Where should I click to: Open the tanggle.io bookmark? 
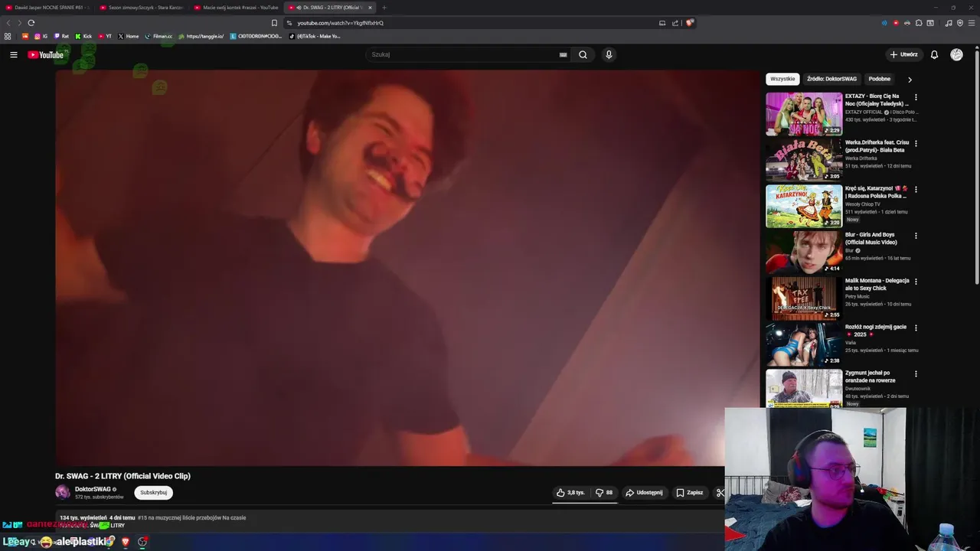tap(201, 36)
